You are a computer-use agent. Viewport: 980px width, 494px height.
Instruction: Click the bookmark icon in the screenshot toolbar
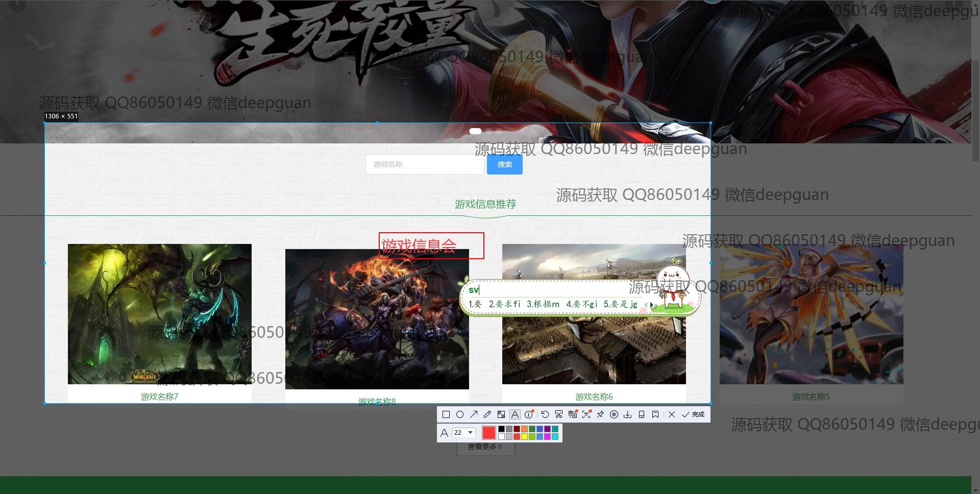pos(655,414)
